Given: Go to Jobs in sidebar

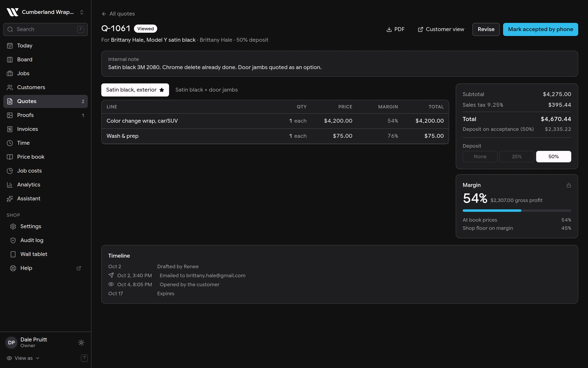Looking at the screenshot, I should pos(46,73).
